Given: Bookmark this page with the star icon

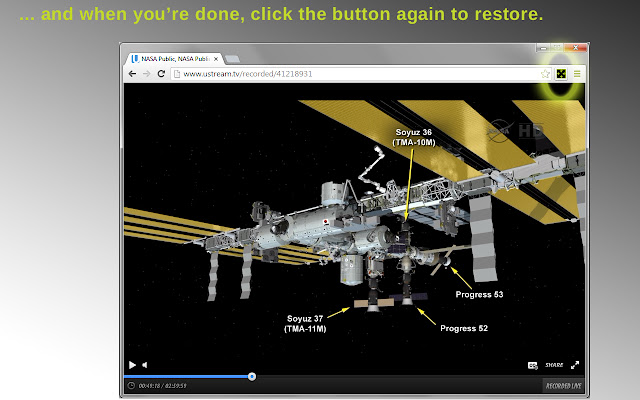Looking at the screenshot, I should tap(545, 74).
